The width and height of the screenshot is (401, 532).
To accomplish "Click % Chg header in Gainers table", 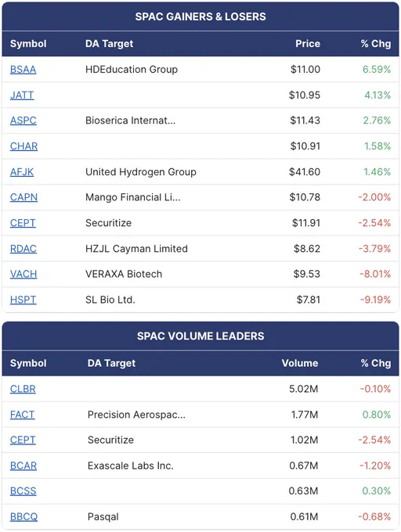I will click(x=376, y=44).
